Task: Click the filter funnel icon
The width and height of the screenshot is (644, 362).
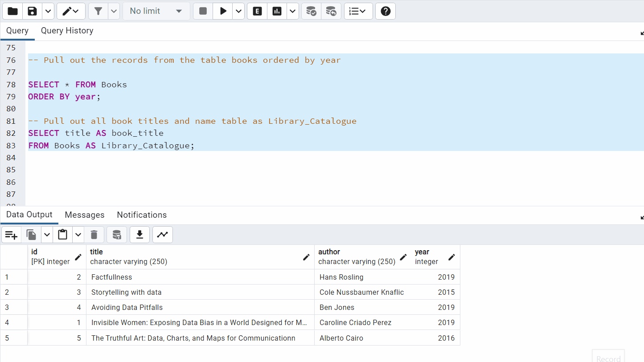Action: pyautogui.click(x=98, y=11)
